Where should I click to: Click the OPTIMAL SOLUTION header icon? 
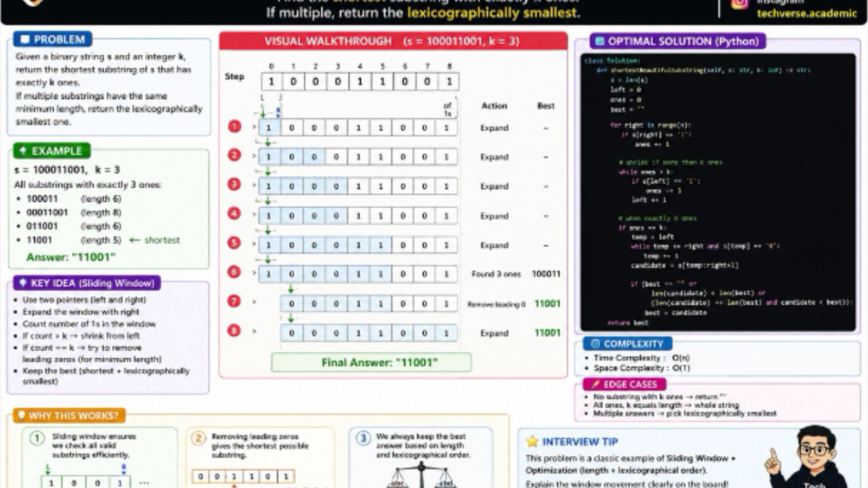[599, 42]
